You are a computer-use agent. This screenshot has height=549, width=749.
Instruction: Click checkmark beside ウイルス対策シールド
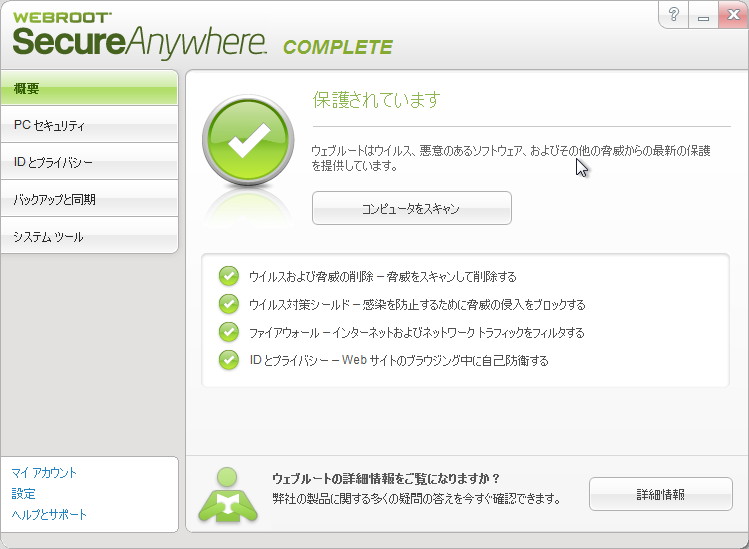[x=229, y=304]
